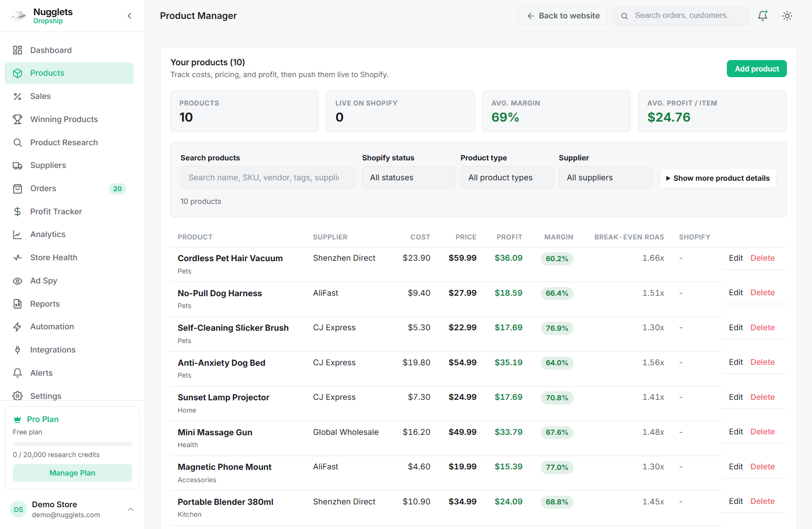
Task: Click the Orders badge showing 20
Action: (117, 189)
